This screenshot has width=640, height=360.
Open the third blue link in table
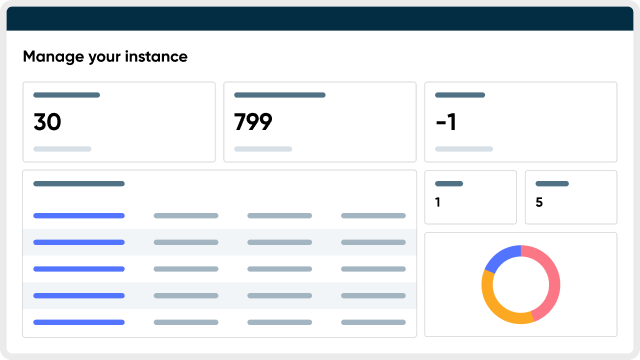tap(79, 269)
